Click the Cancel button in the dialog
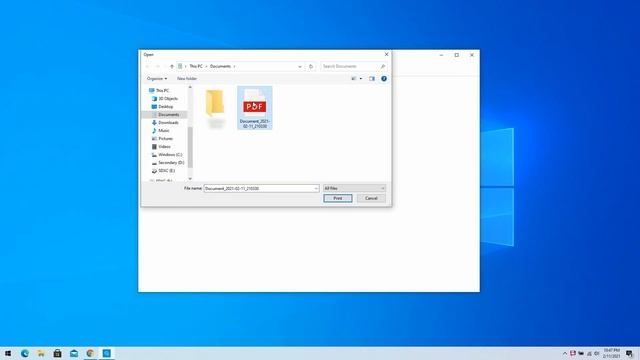This screenshot has height=360, width=640. 371,198
